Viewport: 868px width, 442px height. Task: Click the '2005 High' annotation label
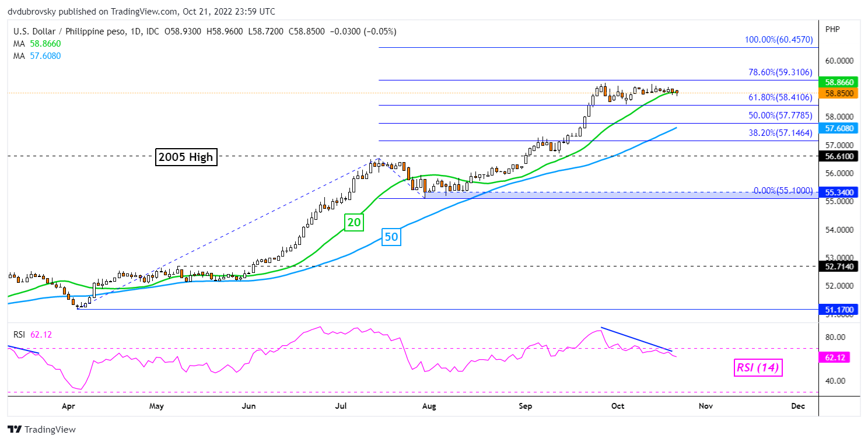(186, 157)
